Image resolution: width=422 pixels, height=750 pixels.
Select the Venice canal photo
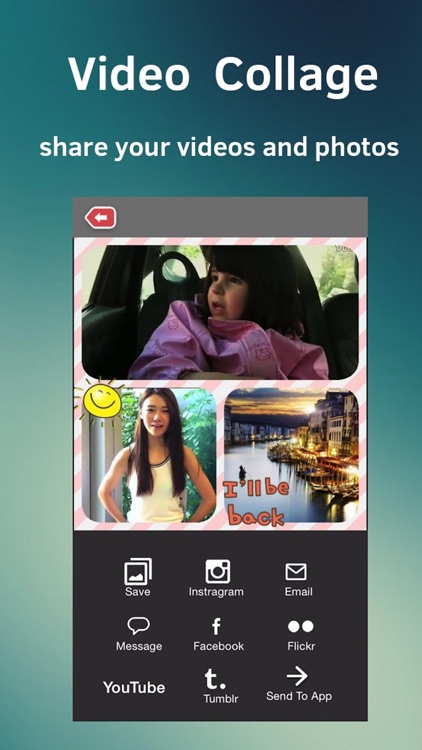[x=291, y=455]
